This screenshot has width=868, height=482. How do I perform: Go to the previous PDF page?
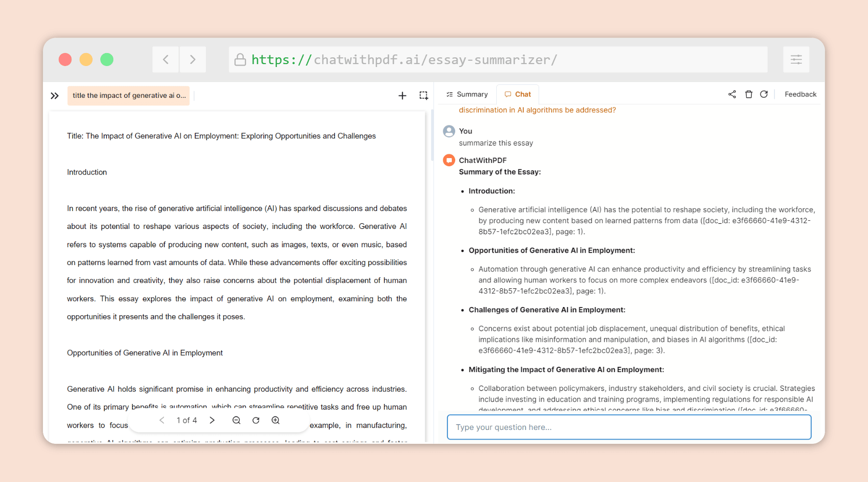[162, 420]
